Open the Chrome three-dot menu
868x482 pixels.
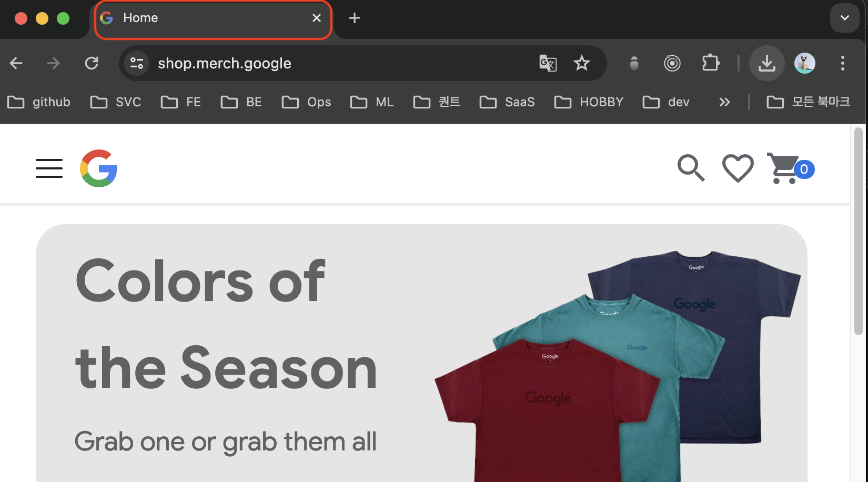point(843,63)
